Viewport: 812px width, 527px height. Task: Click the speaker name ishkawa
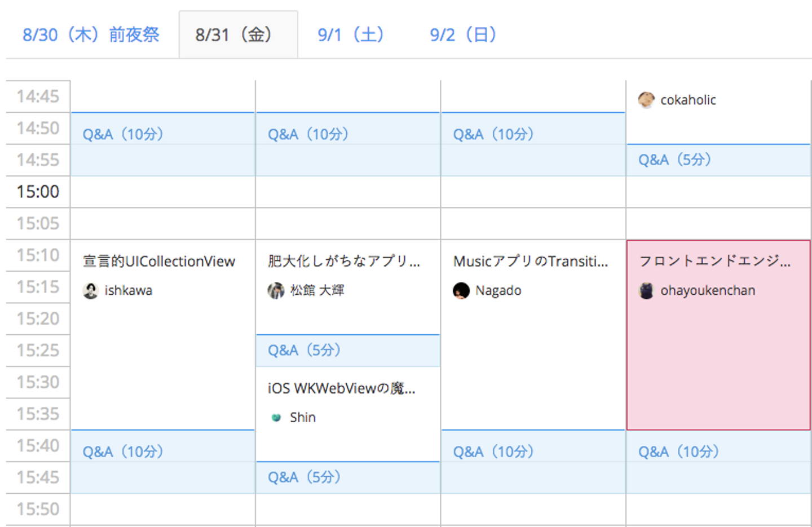pos(129,291)
